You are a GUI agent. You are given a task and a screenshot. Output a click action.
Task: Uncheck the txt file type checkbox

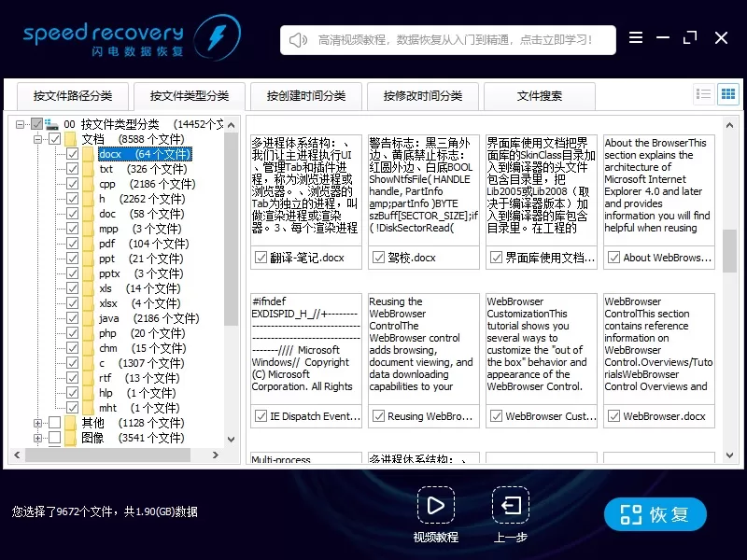coord(73,169)
